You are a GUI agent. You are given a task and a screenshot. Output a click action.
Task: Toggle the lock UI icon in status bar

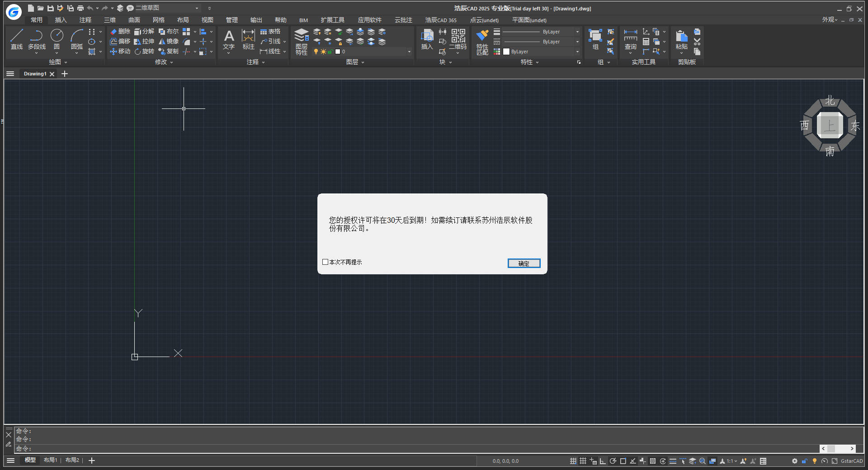coord(804,461)
